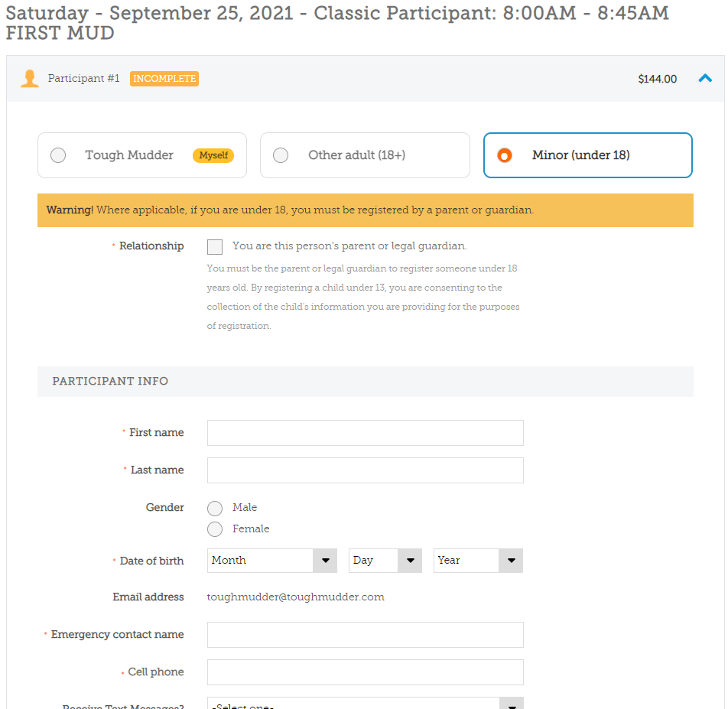
Task: Click the Cell phone input field
Action: coord(365,672)
